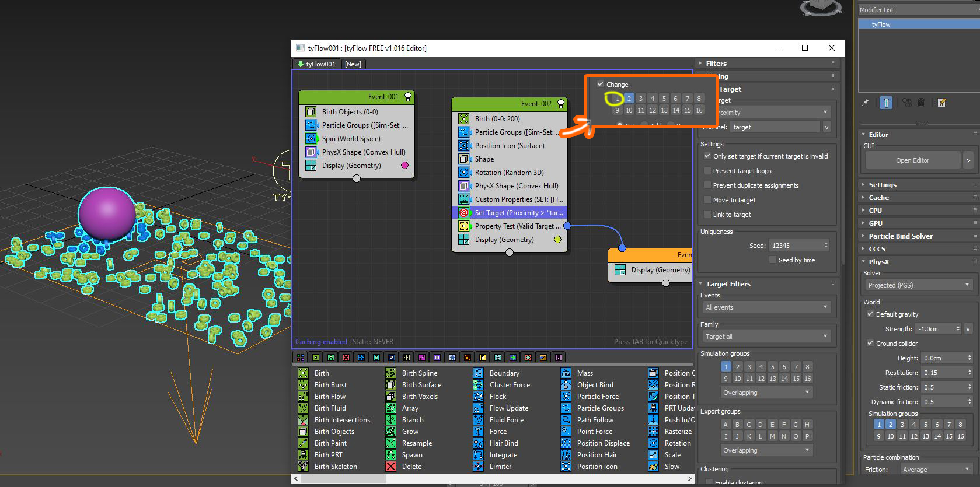Expand the Cache rollout
The width and height of the screenshot is (980, 487).
tap(878, 198)
